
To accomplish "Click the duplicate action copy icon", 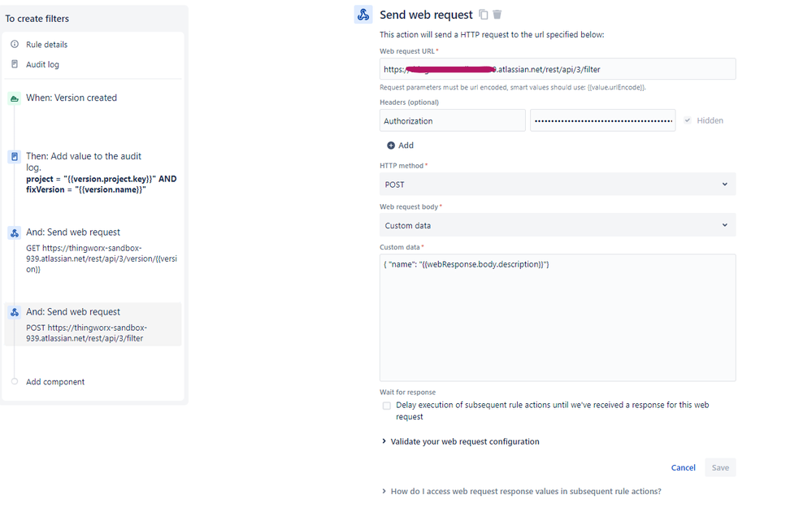I will [x=484, y=15].
